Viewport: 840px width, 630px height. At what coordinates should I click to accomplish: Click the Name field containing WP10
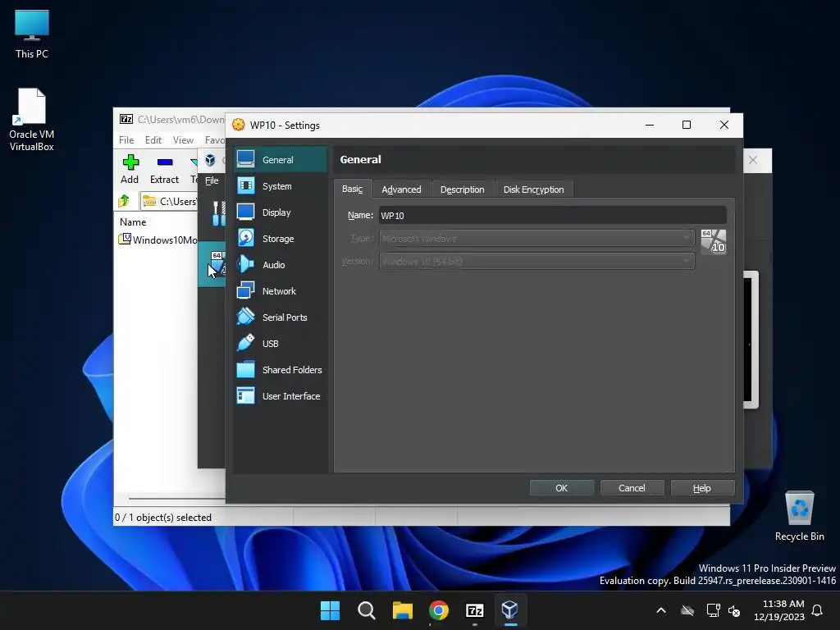[x=552, y=216]
